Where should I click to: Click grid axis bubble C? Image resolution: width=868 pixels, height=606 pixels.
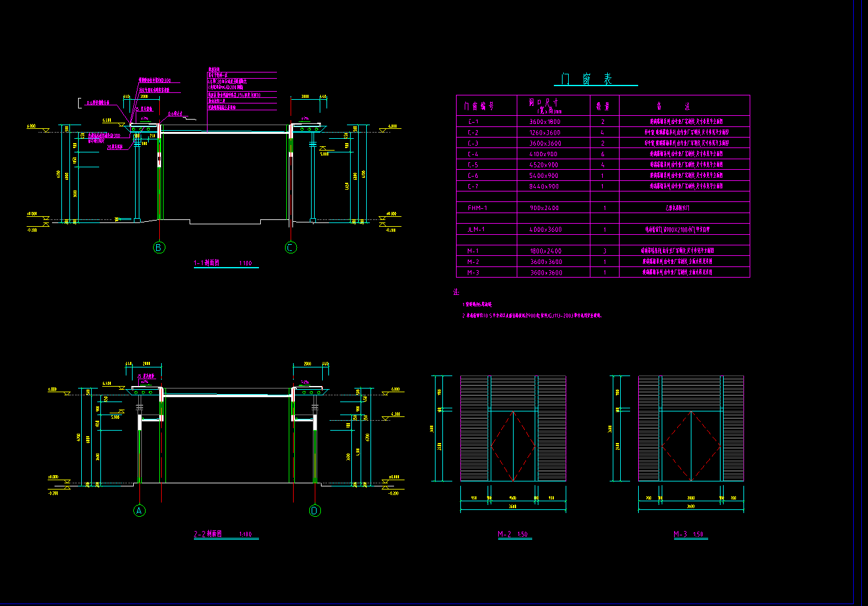(x=291, y=248)
